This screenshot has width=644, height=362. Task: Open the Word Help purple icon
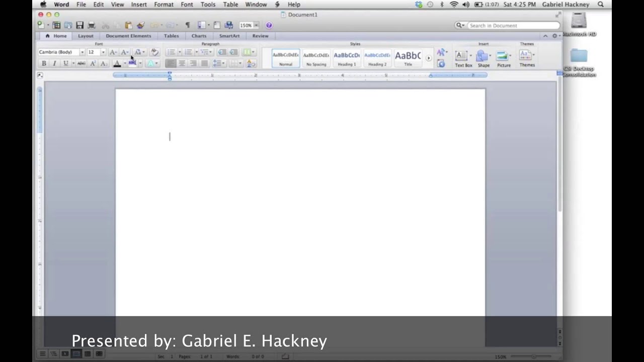(x=269, y=25)
